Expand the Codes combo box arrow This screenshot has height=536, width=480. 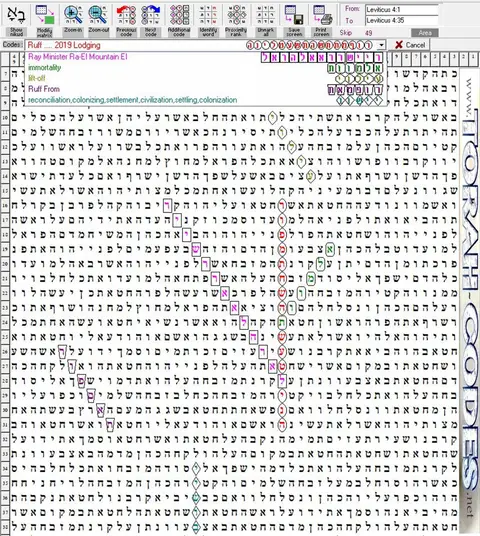click(381, 45)
